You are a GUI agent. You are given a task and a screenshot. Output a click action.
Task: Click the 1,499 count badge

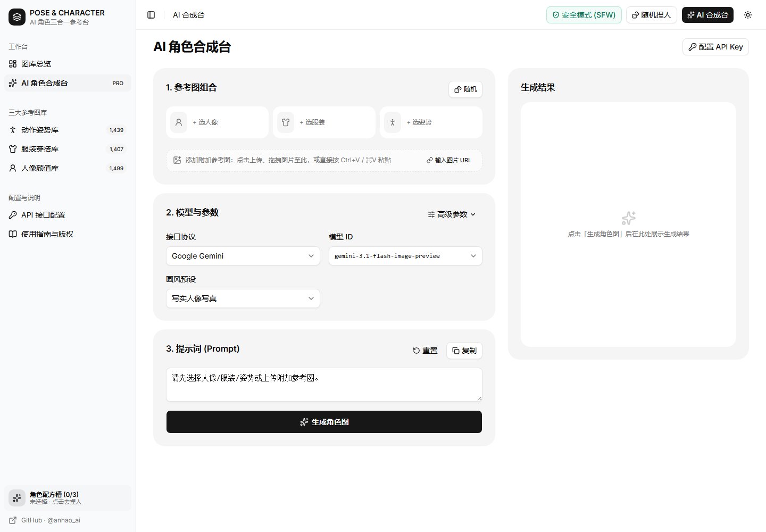point(116,168)
